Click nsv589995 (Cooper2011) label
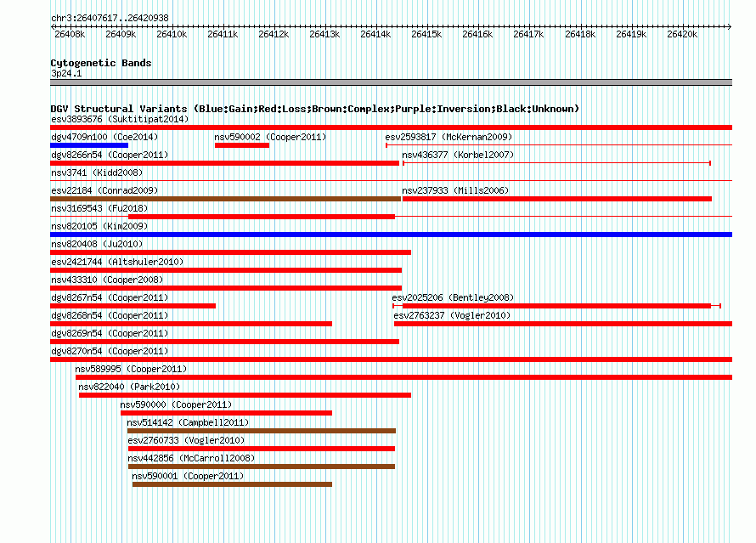The height and width of the screenshot is (543, 756). coord(131,369)
